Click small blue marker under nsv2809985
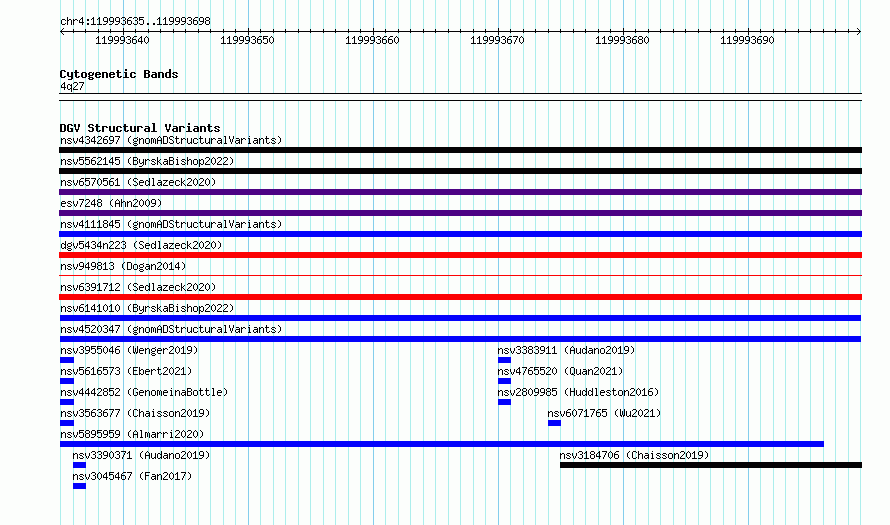 click(504, 402)
